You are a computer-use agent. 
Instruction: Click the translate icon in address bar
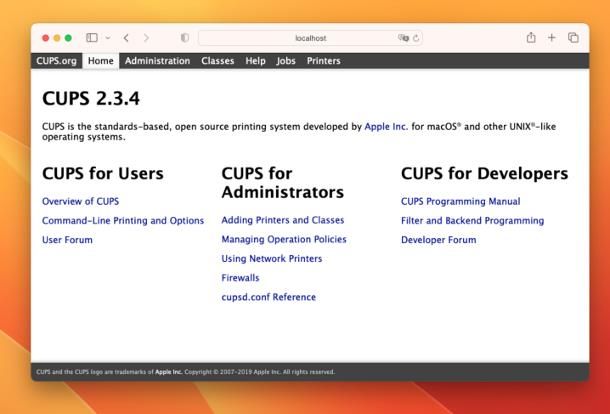pyautogui.click(x=403, y=38)
